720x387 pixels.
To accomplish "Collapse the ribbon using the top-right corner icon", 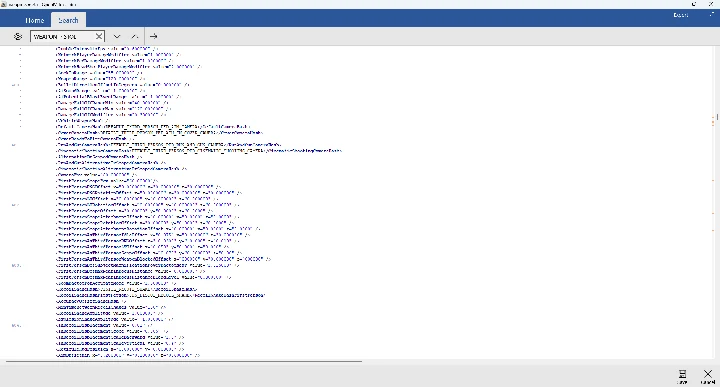I will tap(711, 15).
